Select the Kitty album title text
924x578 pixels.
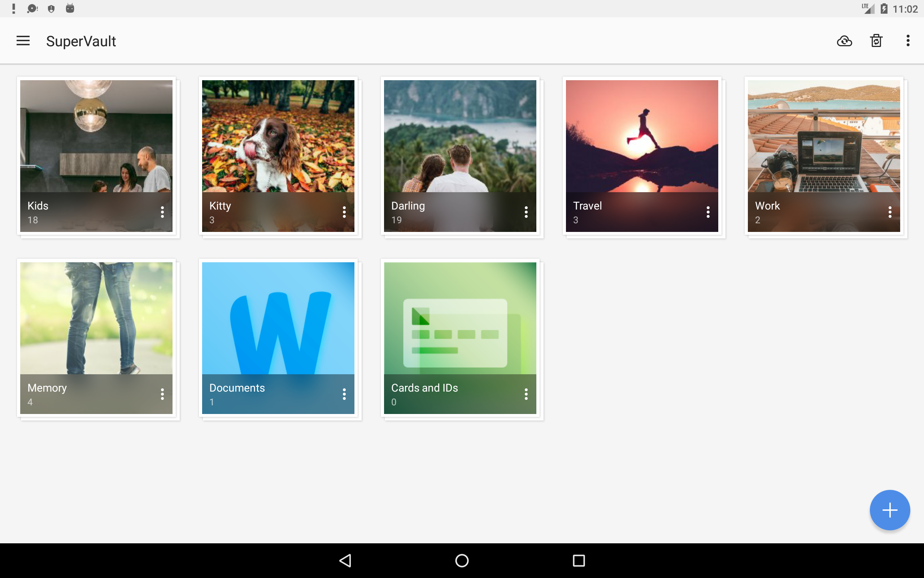pyautogui.click(x=220, y=206)
